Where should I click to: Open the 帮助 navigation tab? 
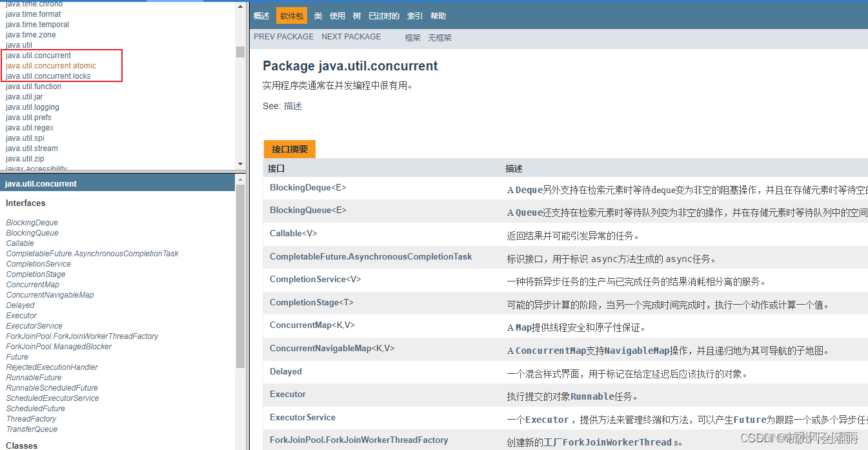click(438, 16)
